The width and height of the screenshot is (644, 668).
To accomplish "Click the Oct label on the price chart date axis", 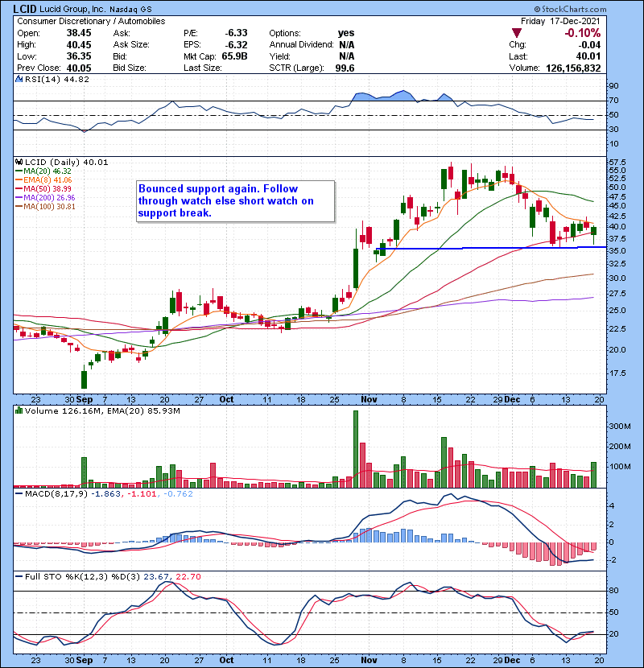I will click(x=226, y=399).
